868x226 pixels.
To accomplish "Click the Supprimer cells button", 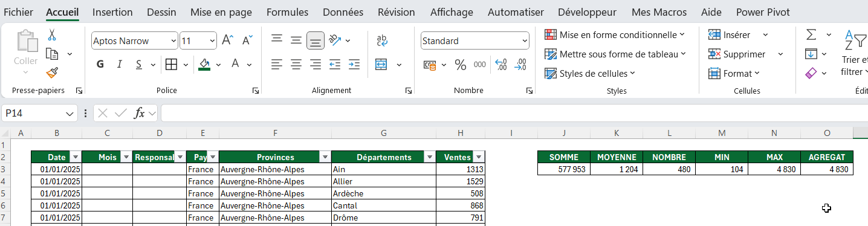I will [x=737, y=54].
